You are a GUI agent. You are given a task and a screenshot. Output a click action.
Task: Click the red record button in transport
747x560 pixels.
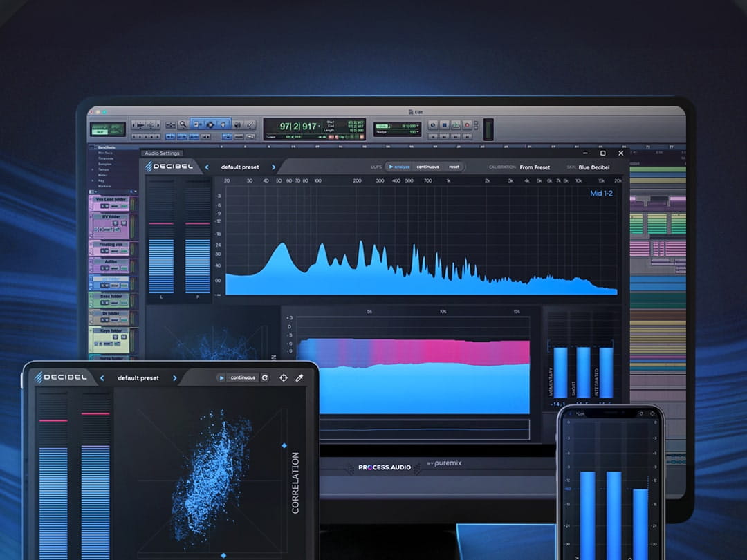point(468,125)
